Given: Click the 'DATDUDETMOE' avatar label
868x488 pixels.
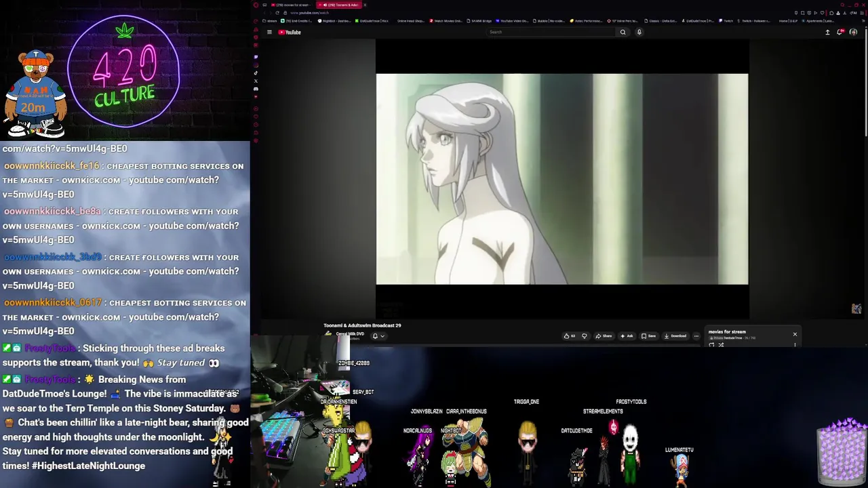Looking at the screenshot, I should [x=576, y=431].
